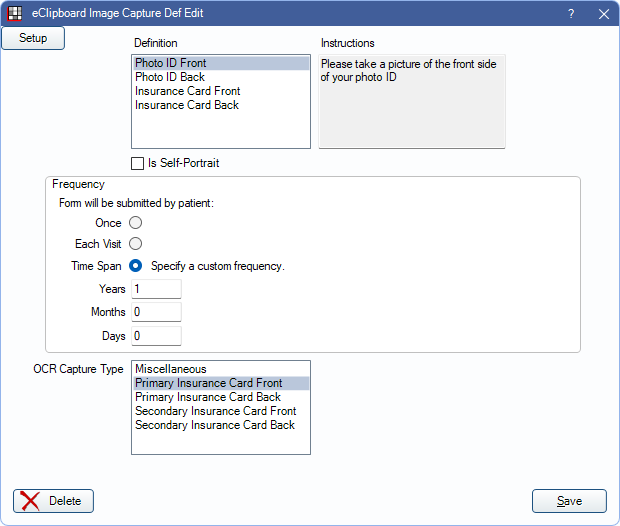
Task: Enable the Is Self-Portrait checkbox
Action: (138, 163)
